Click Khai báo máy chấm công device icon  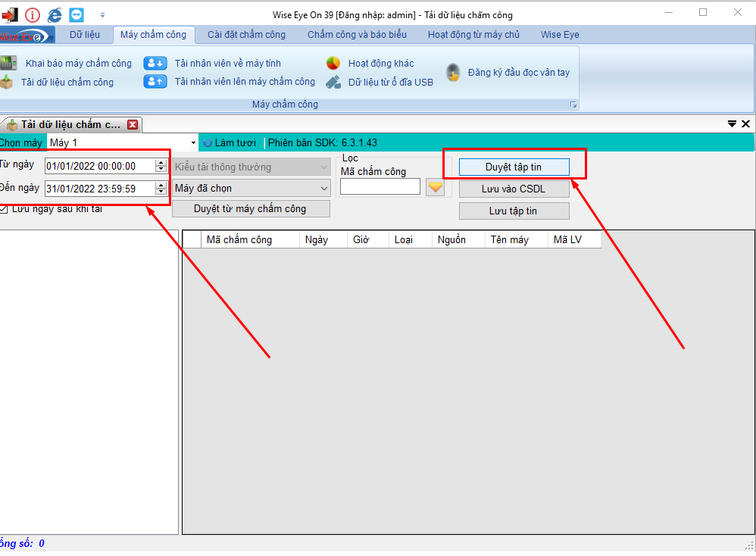click(8, 63)
